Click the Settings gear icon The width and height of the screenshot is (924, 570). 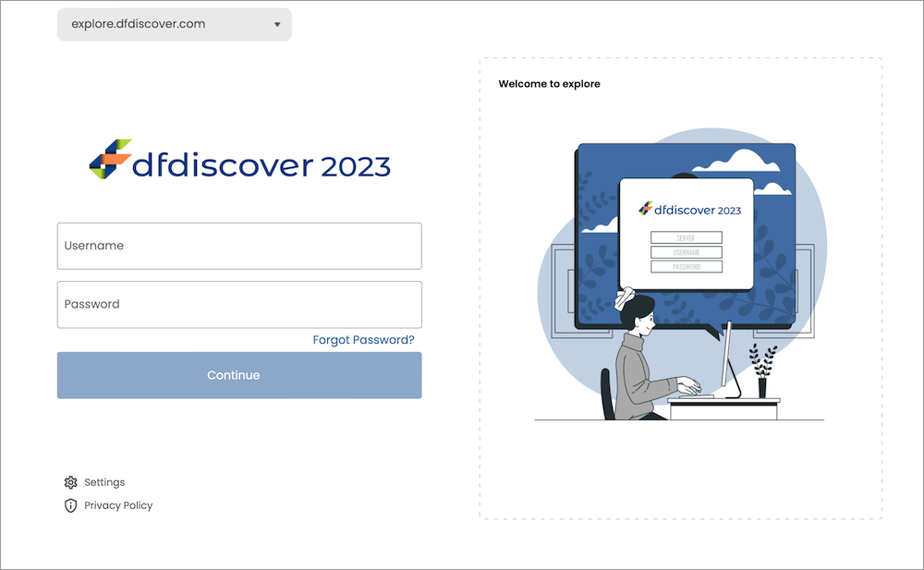(71, 482)
